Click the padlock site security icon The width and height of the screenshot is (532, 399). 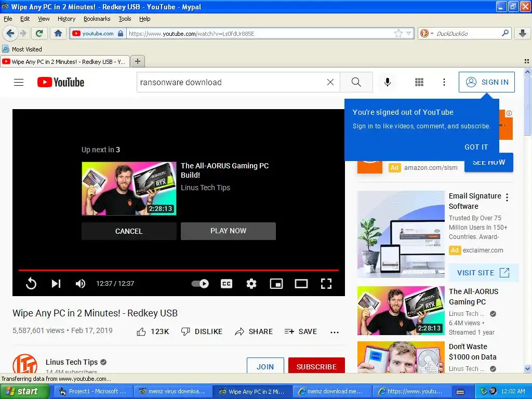(x=121, y=33)
